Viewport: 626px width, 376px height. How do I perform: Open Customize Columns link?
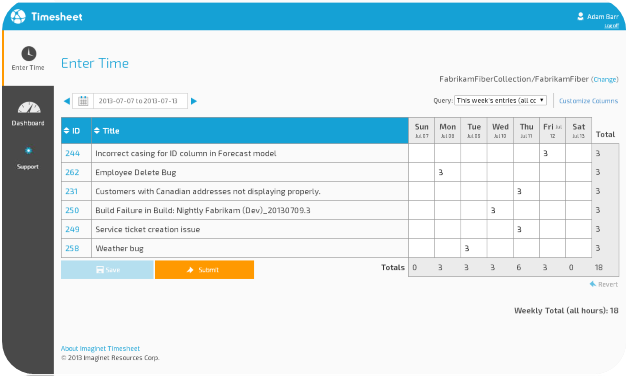(588, 101)
